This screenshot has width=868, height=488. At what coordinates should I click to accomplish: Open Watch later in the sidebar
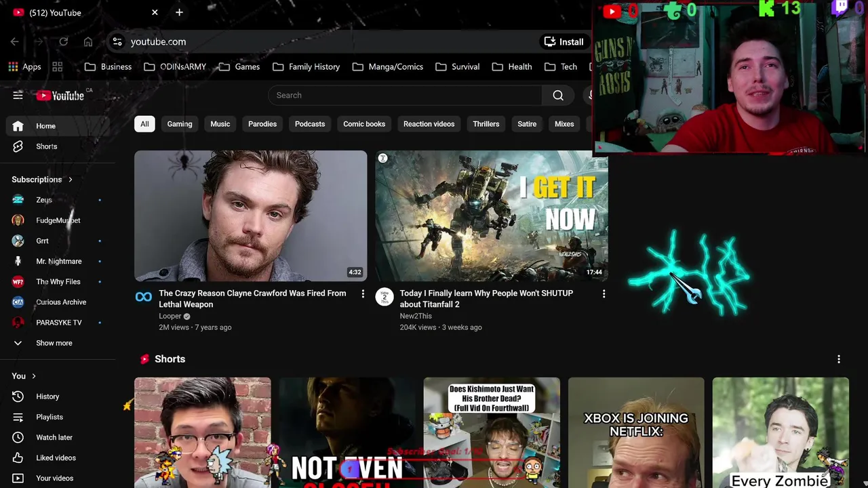[58, 437]
